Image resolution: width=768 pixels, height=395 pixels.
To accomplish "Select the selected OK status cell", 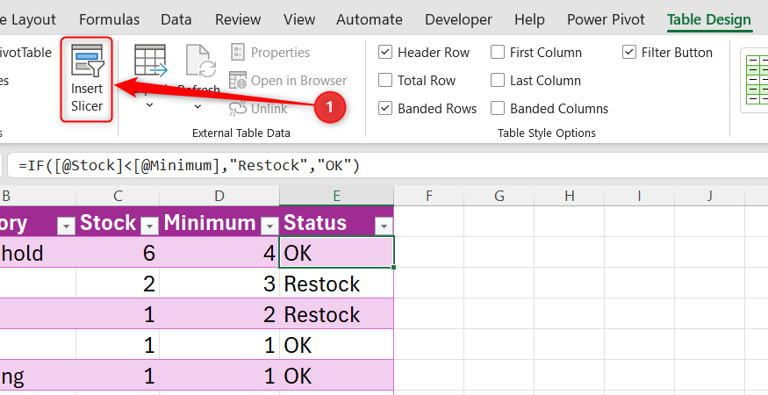I will tap(336, 253).
